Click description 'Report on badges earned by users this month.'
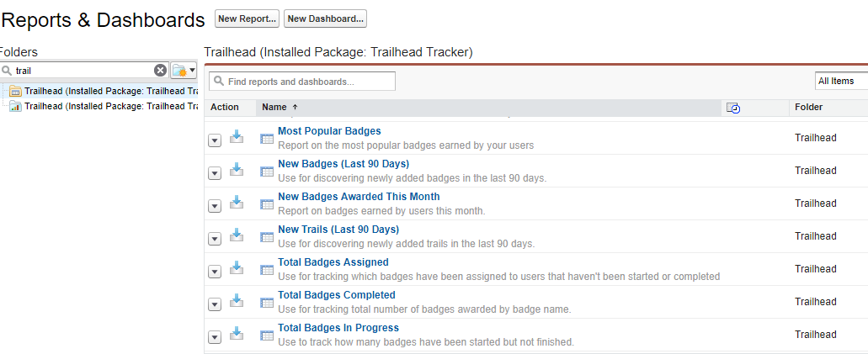 click(381, 211)
